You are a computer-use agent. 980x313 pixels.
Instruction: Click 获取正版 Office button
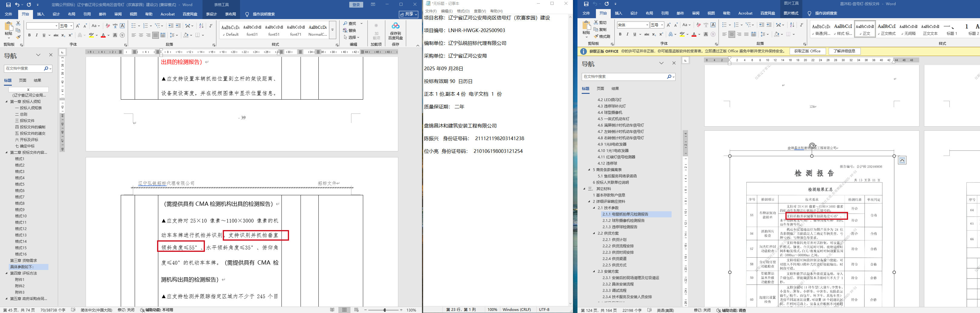(807, 51)
